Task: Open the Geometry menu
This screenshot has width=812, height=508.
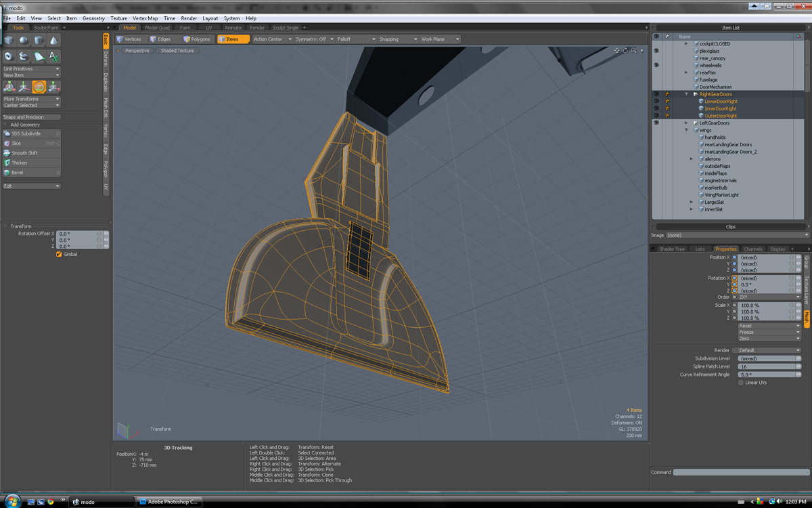Action: (x=93, y=18)
